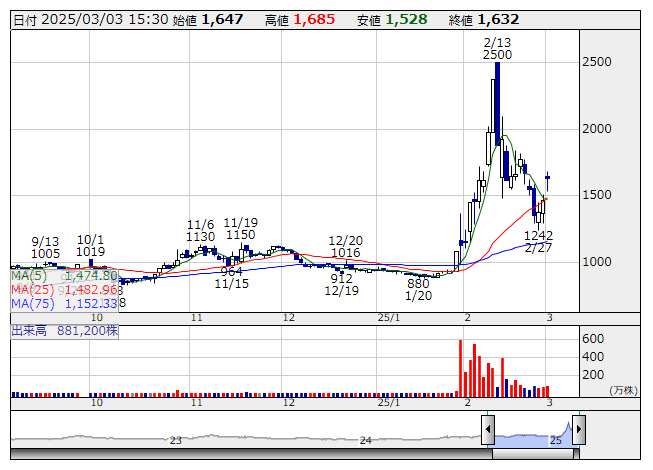Click year 24 in the overview timeline
653x470 pixels.
click(366, 440)
